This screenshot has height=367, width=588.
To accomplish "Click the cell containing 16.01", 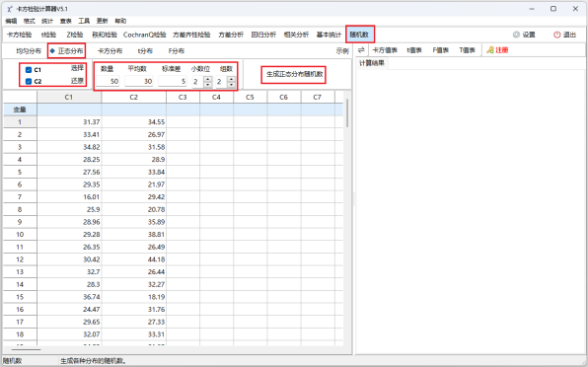I will pyautogui.click(x=69, y=196).
